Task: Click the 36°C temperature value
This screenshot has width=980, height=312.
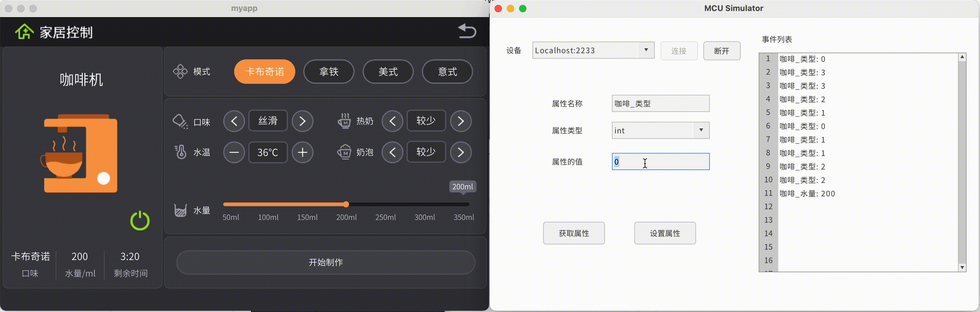Action: click(x=268, y=152)
